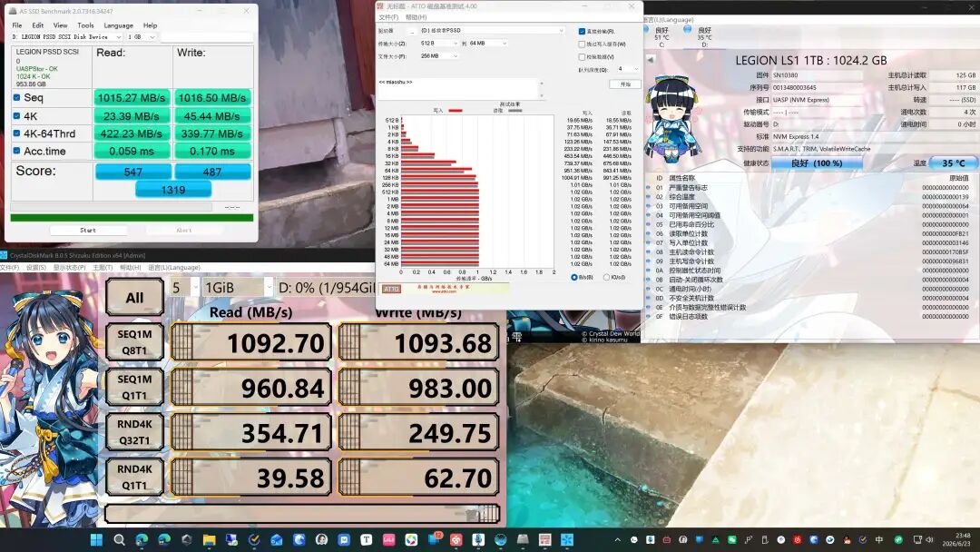Open the Help menu in AS SSD

pyautogui.click(x=150, y=25)
